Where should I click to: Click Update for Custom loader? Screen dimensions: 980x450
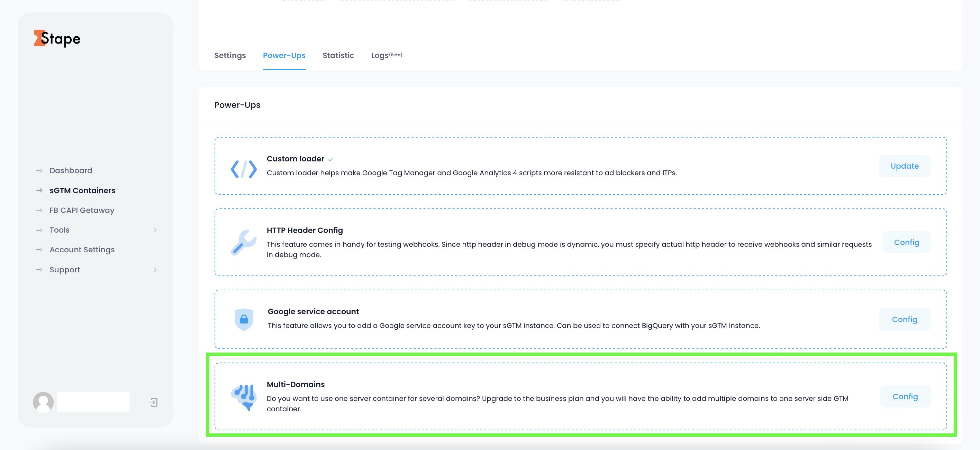coord(904,166)
